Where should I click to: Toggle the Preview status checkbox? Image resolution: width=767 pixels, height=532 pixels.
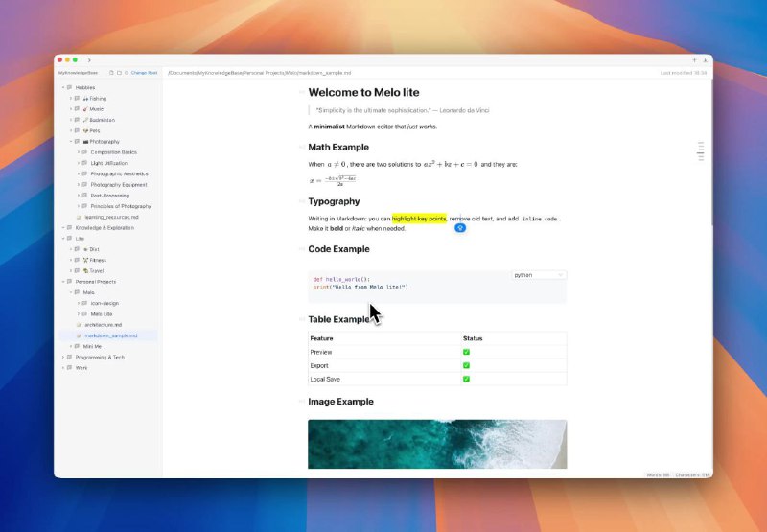tap(466, 352)
